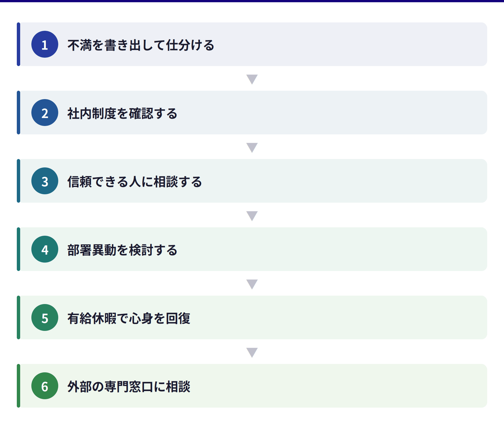Click the dark navy top border bar
The height and width of the screenshot is (430, 504).
pos(252,1)
